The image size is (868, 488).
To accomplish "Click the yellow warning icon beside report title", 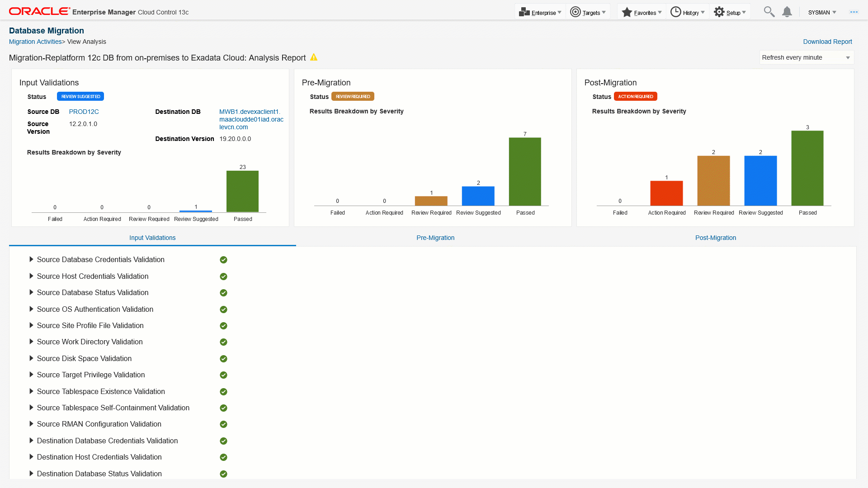I will coord(314,57).
